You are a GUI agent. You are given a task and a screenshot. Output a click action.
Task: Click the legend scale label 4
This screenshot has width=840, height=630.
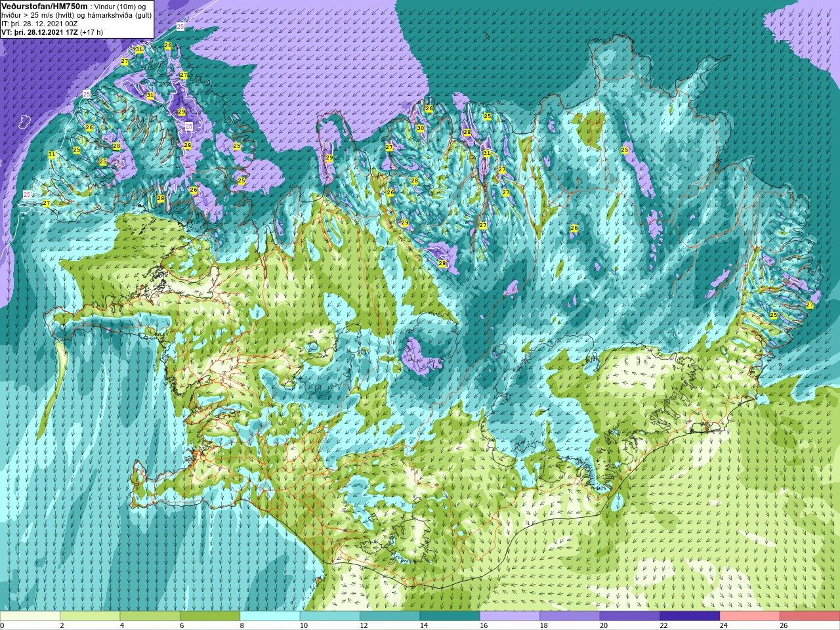(122, 625)
